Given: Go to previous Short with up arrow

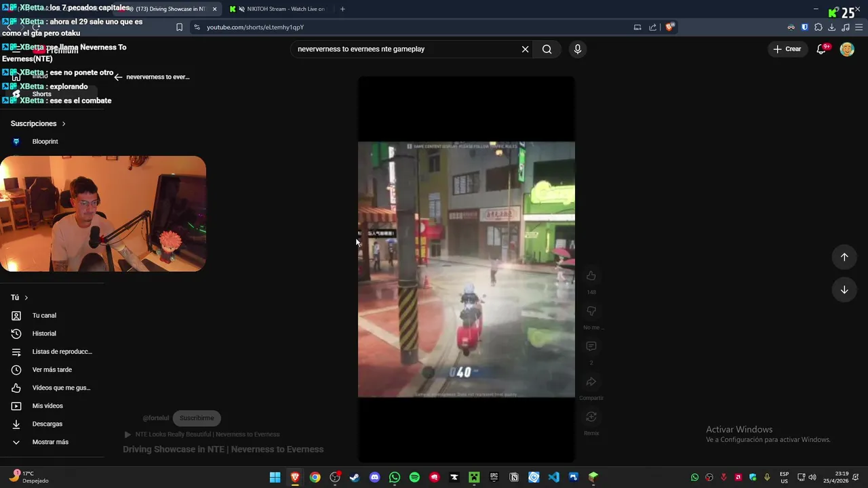Looking at the screenshot, I should point(844,257).
